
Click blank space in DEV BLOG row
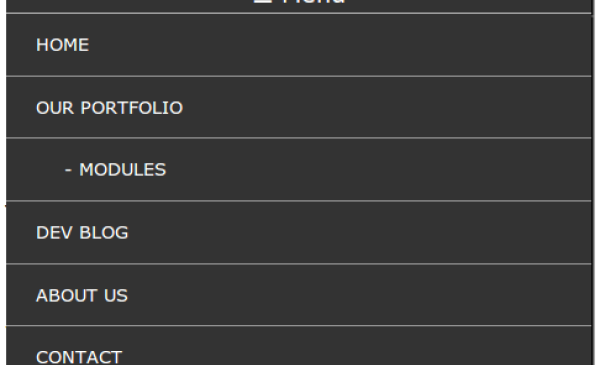tap(364, 233)
